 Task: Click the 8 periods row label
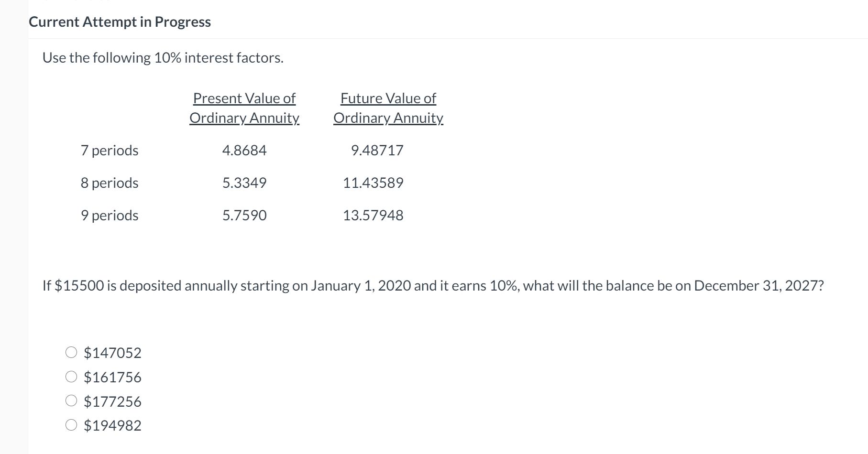[x=109, y=183]
